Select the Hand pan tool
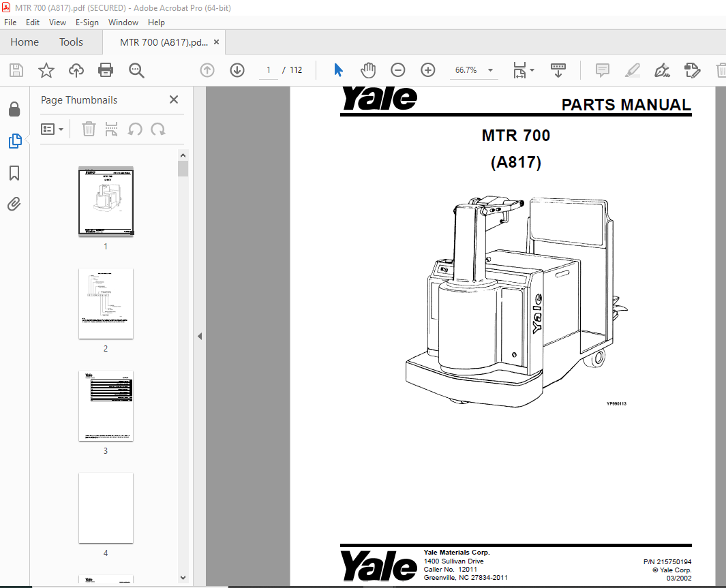 click(x=368, y=70)
